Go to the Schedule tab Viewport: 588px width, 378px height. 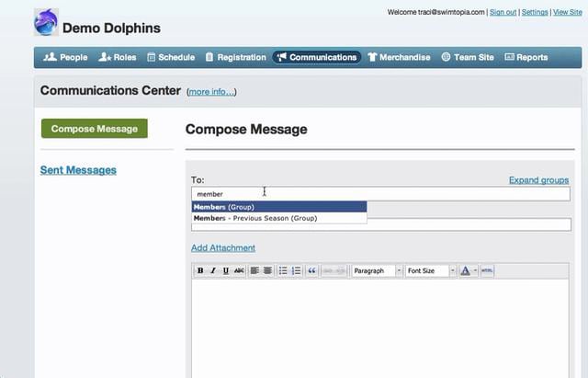tap(171, 57)
